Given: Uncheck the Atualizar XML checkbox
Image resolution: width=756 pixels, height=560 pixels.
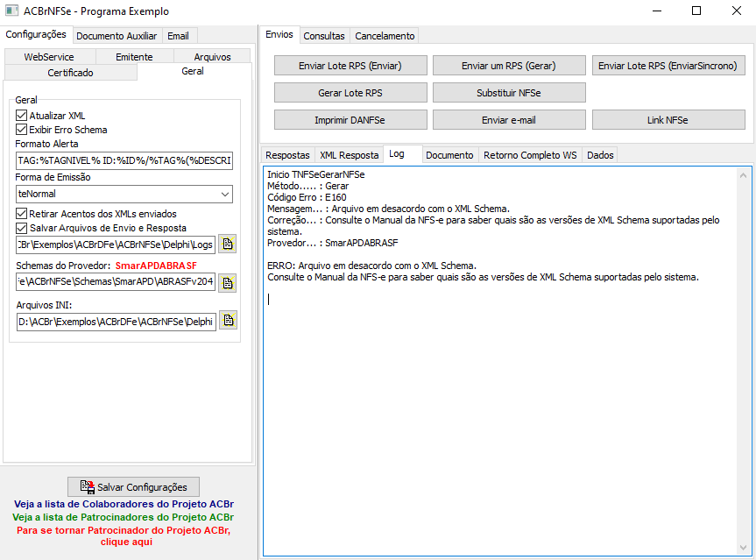Looking at the screenshot, I should (21, 116).
